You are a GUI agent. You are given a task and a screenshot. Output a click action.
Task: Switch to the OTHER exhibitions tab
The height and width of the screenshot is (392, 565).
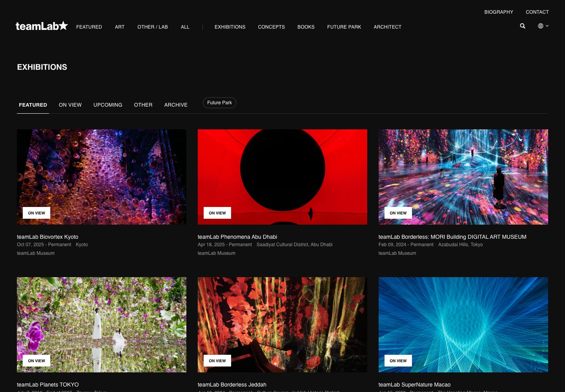(x=143, y=105)
